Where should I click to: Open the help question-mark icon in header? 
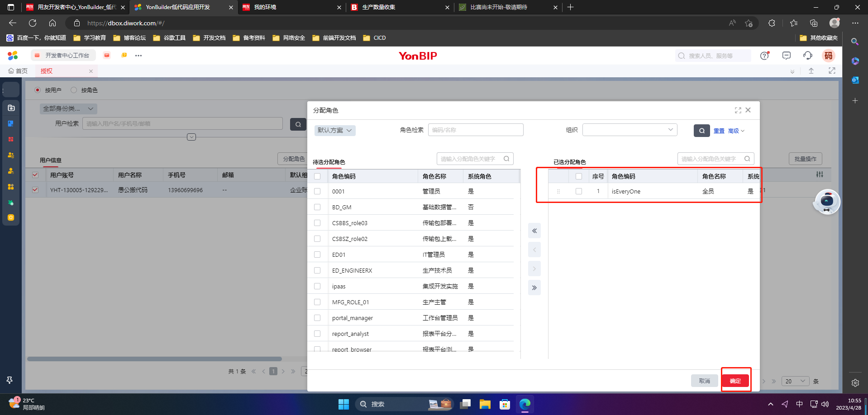click(x=765, y=56)
